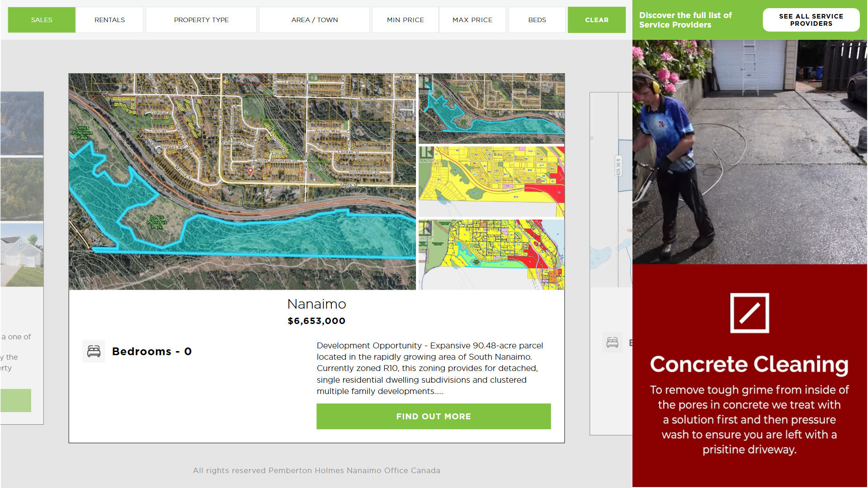Image resolution: width=868 pixels, height=488 pixels.
Task: Click the Concrete Cleaning driveway photo
Action: (749, 152)
